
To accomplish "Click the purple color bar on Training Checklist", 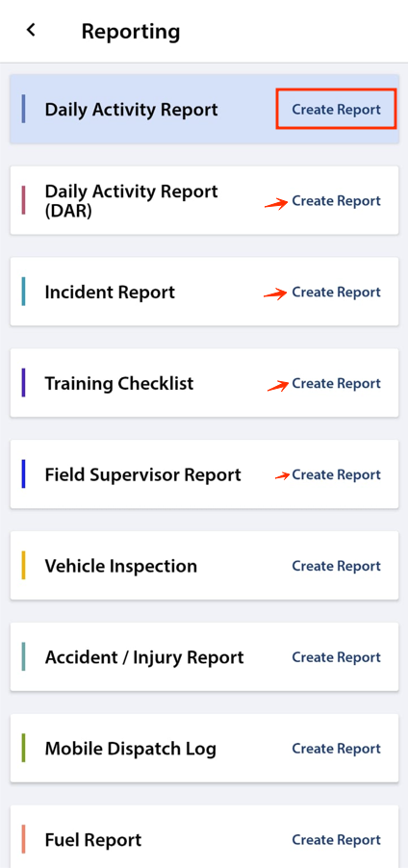I will coord(23,383).
